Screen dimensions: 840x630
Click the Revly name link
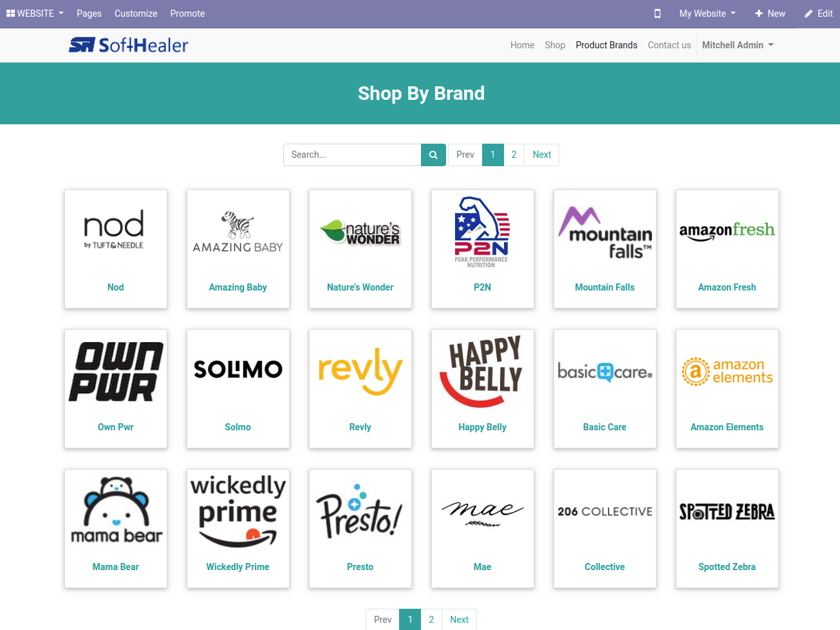tap(360, 427)
